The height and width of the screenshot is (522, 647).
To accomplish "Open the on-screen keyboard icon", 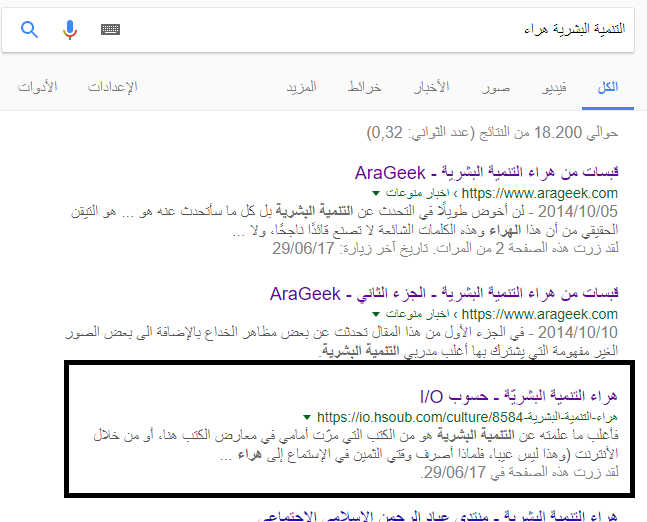I will coord(111,29).
